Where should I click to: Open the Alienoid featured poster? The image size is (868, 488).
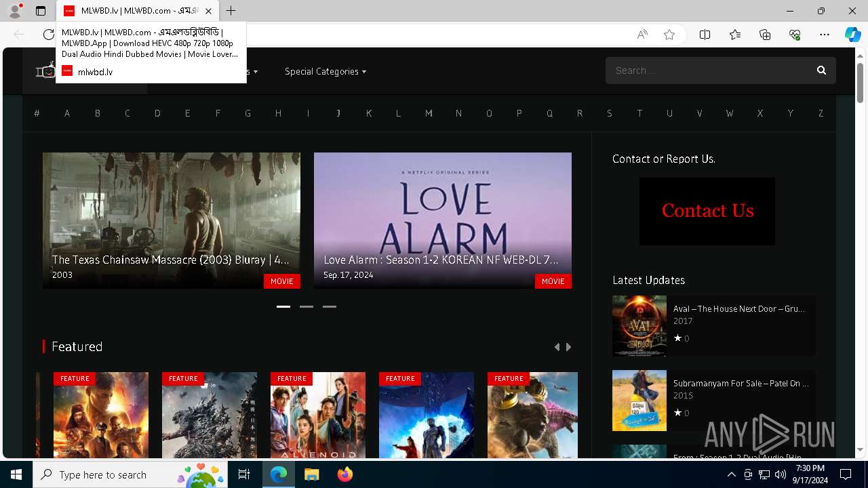318,415
